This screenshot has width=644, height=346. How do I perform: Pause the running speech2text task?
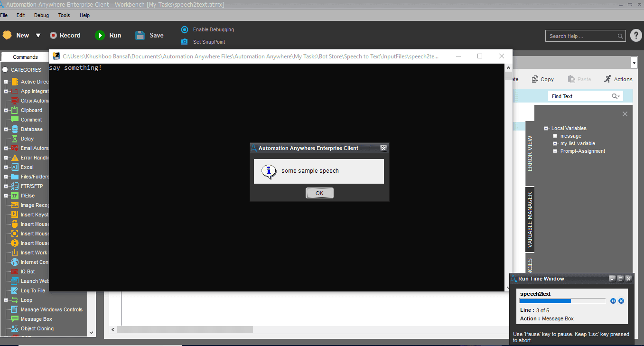(x=613, y=301)
